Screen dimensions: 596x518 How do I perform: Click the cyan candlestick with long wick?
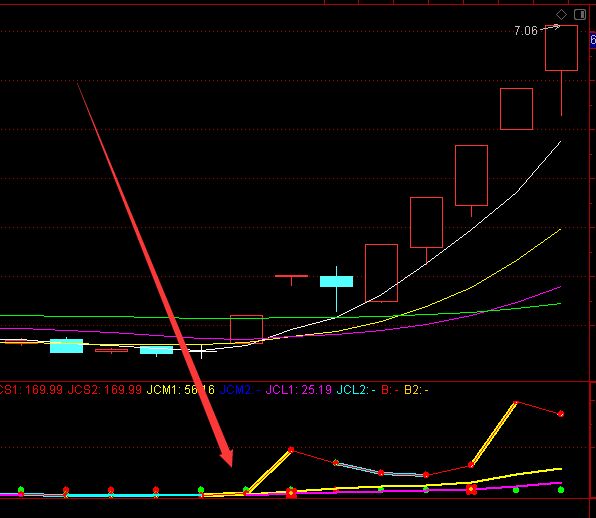(x=336, y=282)
